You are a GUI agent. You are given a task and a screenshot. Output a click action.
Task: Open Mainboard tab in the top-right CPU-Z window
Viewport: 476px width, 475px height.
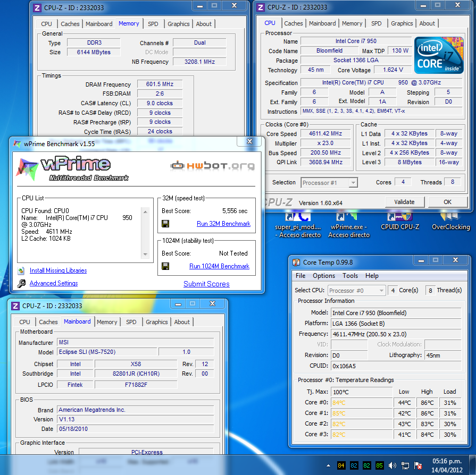pyautogui.click(x=322, y=23)
